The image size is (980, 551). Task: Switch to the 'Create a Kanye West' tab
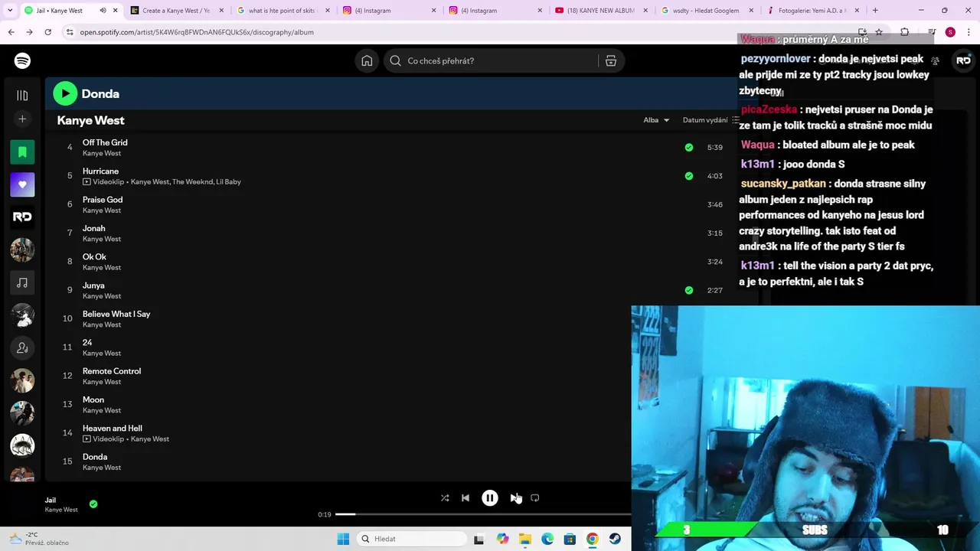(176, 11)
